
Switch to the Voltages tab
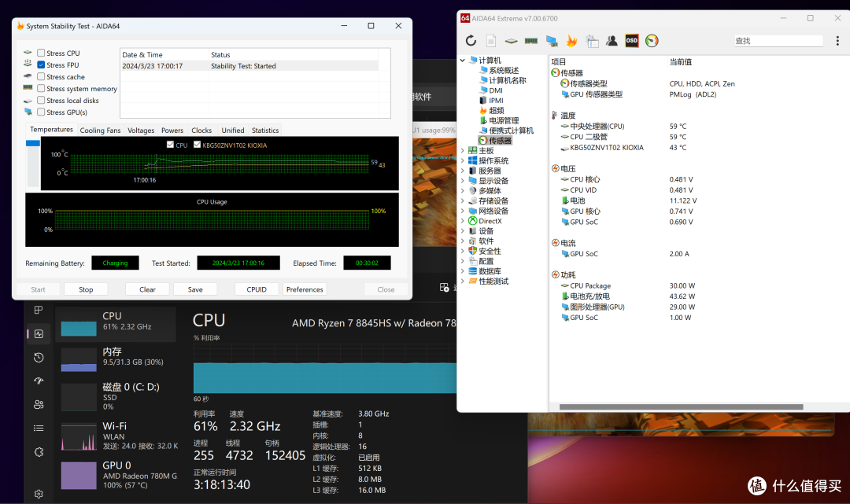[x=141, y=131]
